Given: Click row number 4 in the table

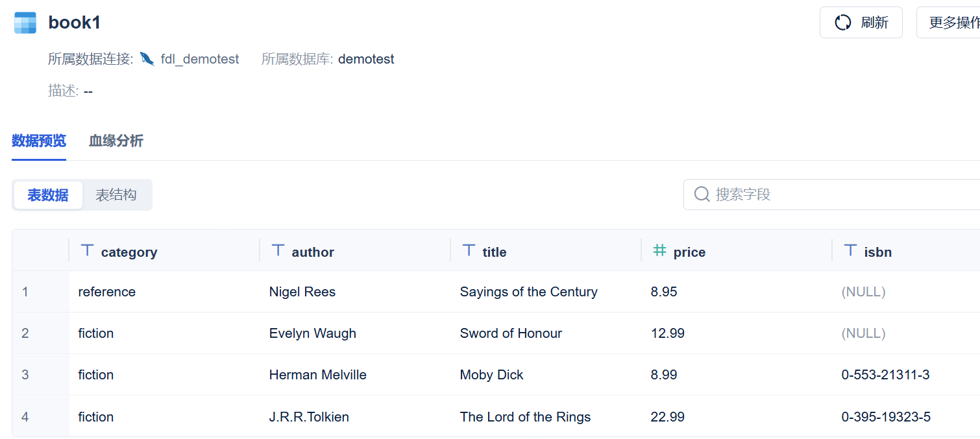Looking at the screenshot, I should [25, 416].
